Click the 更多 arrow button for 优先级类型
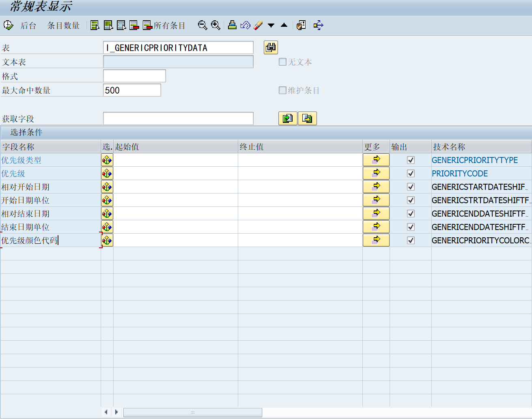The image size is (532, 419). [x=376, y=160]
